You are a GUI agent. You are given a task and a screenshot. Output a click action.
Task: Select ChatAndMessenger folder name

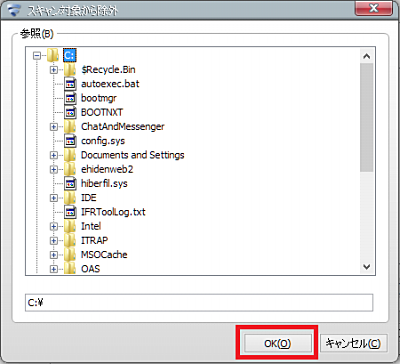click(123, 127)
